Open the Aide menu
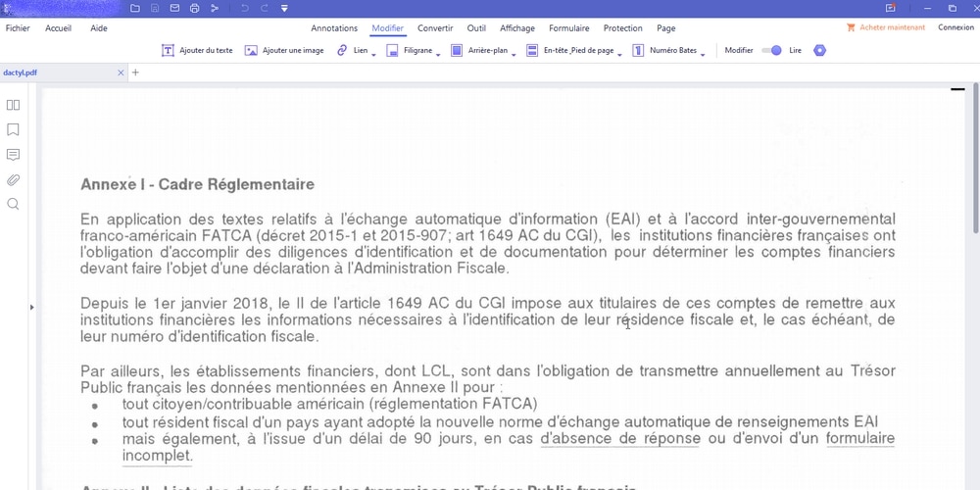Screen dimensions: 980x490 coord(99,28)
